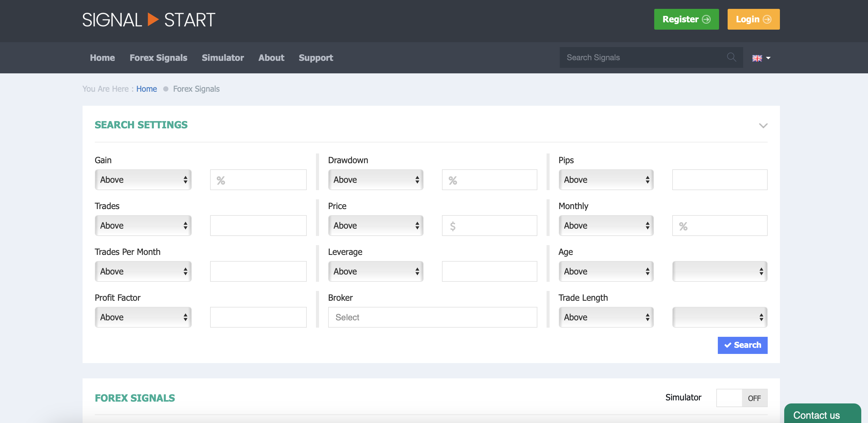The image size is (868, 423).
Task: Open the Support menu item
Action: (316, 57)
